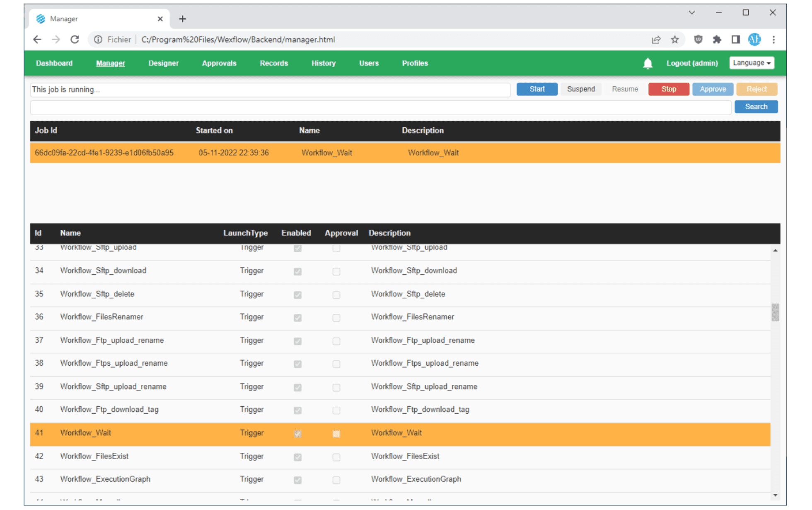The width and height of the screenshot is (812, 510).
Task: Toggle the browser side panel icon
Action: pyautogui.click(x=735, y=39)
